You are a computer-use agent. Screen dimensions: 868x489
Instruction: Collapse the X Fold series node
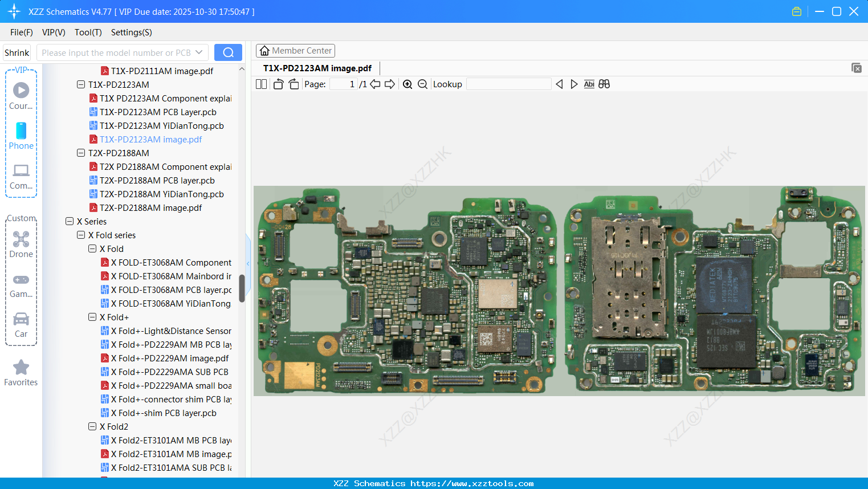point(81,235)
